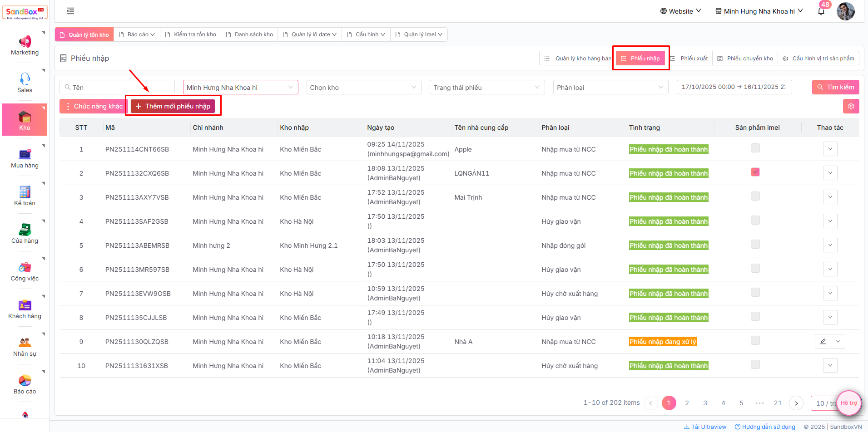
Task: Open table settings gear icon
Action: tap(851, 106)
